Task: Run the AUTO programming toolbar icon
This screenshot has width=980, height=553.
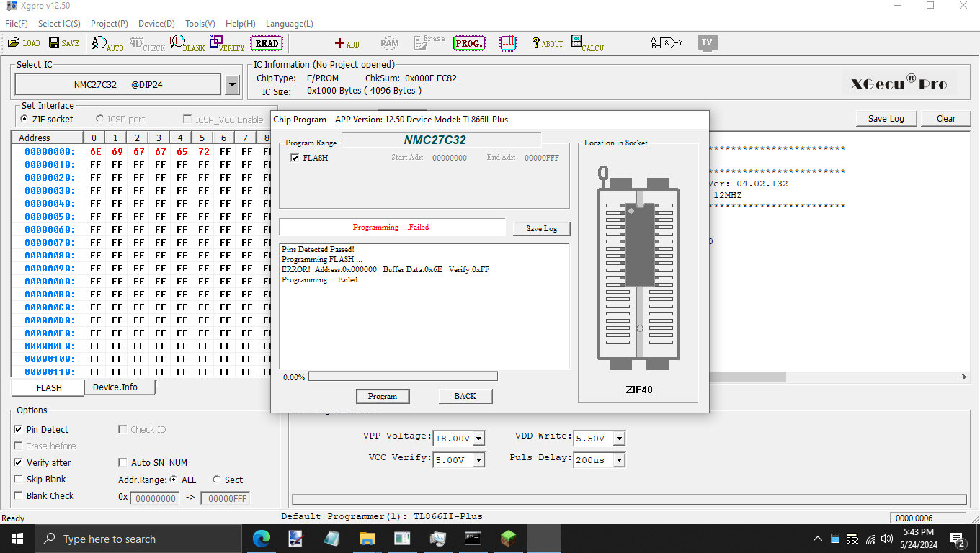Action: tap(108, 44)
